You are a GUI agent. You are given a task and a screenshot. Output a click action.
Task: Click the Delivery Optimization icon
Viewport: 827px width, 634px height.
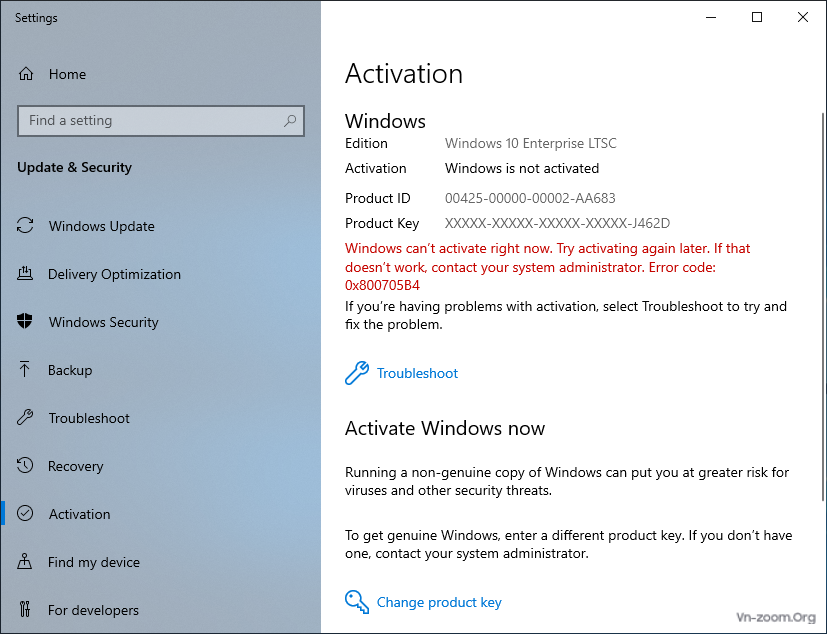coord(25,274)
